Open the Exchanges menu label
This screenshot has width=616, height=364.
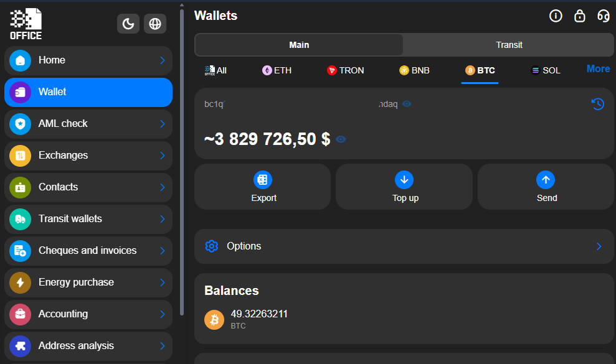coord(64,156)
